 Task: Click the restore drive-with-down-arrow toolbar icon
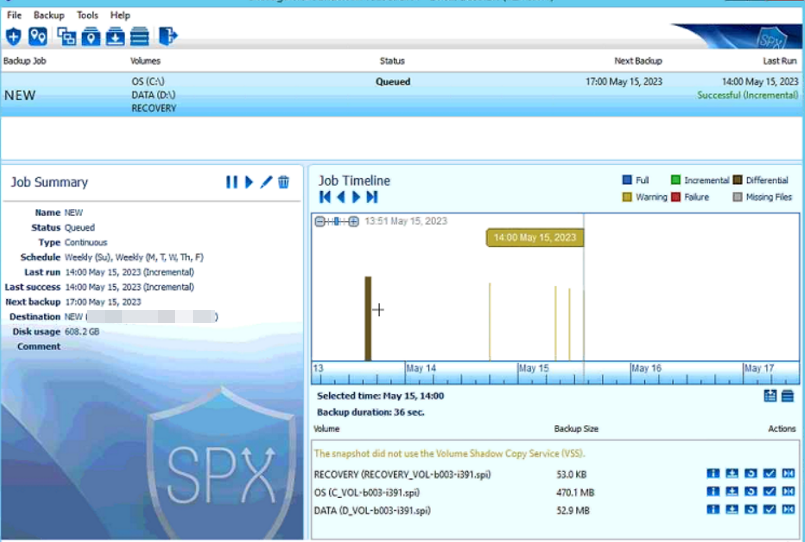115,36
